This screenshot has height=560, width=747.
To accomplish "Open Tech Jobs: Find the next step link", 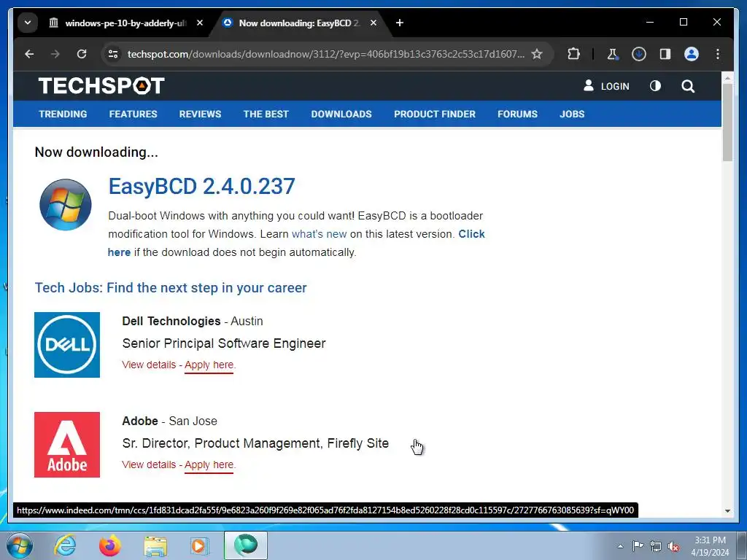I will click(171, 288).
